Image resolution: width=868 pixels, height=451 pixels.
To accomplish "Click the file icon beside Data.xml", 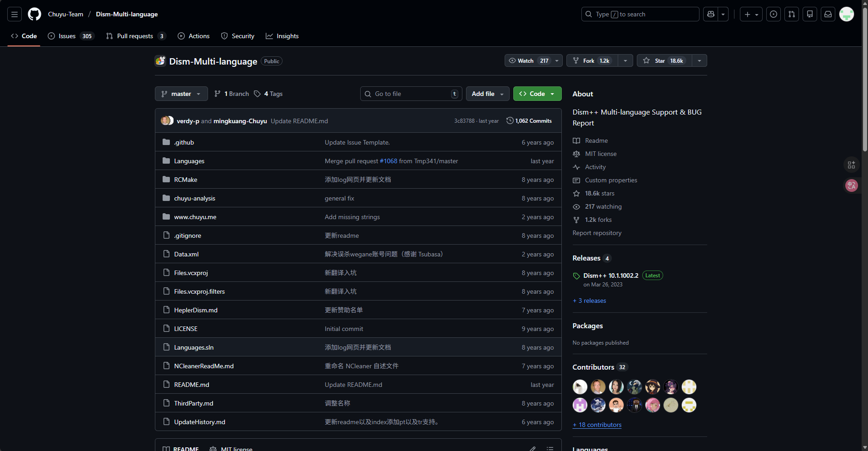I will 166,254.
